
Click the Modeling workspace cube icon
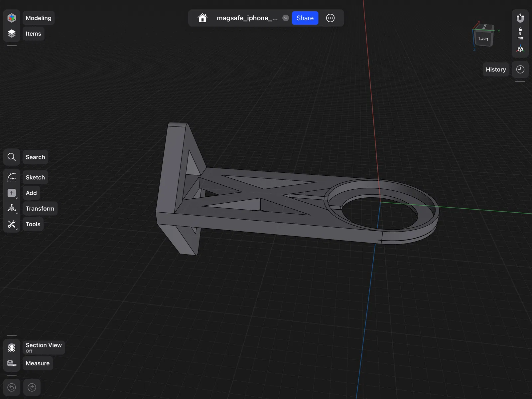point(12,18)
